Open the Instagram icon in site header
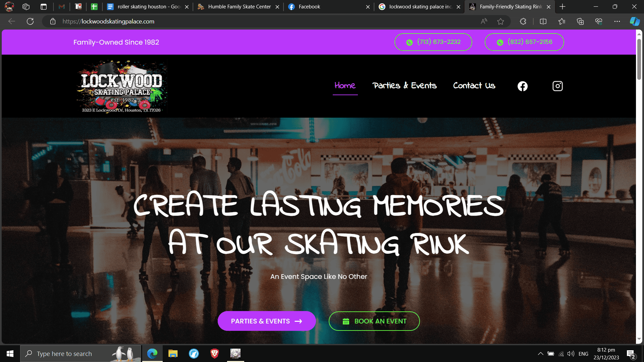 (x=557, y=86)
